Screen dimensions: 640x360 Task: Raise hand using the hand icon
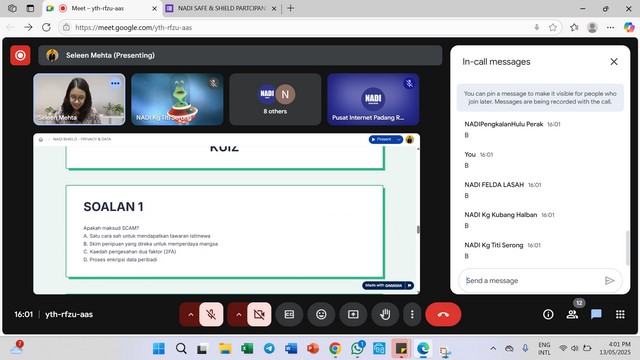coord(385,314)
